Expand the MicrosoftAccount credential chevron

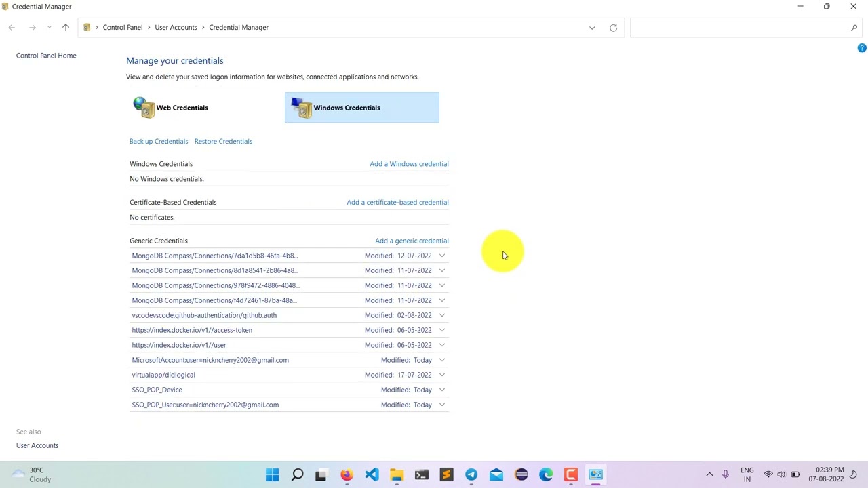click(442, 360)
